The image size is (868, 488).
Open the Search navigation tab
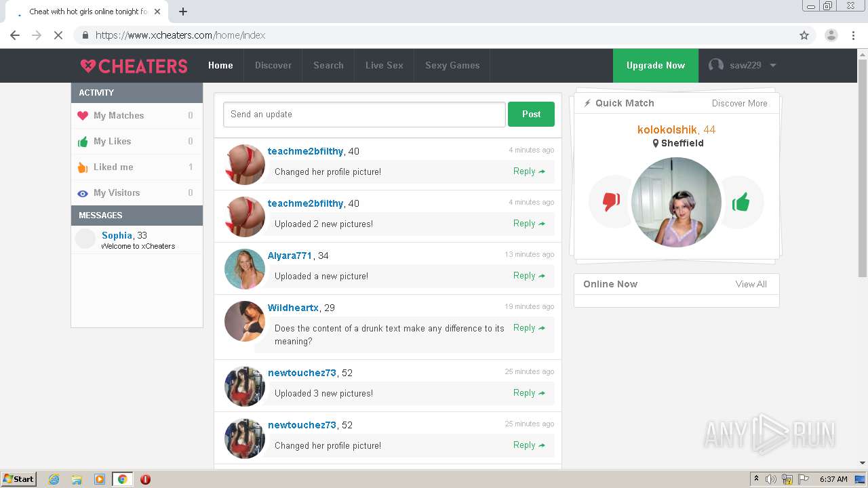[x=328, y=66]
